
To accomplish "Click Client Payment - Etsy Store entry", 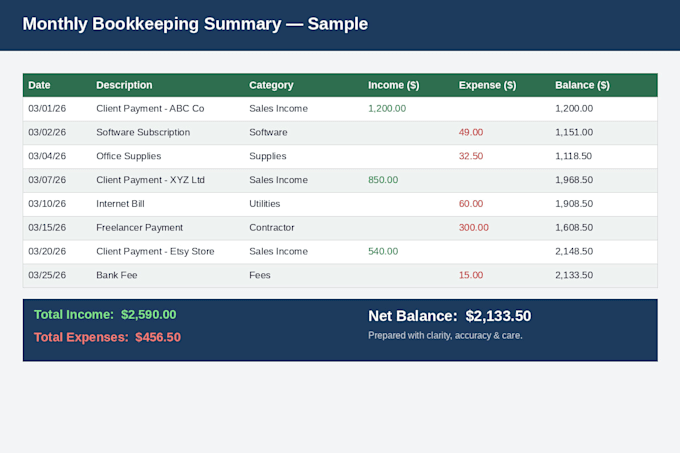I will (155, 251).
